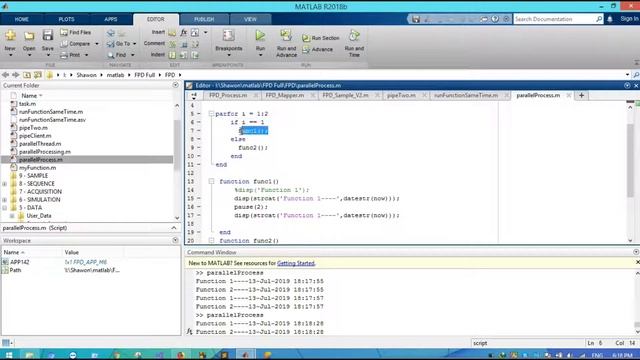Click the browse for folder icon
The width and height of the screenshot is (640, 360).
[x=38, y=75]
